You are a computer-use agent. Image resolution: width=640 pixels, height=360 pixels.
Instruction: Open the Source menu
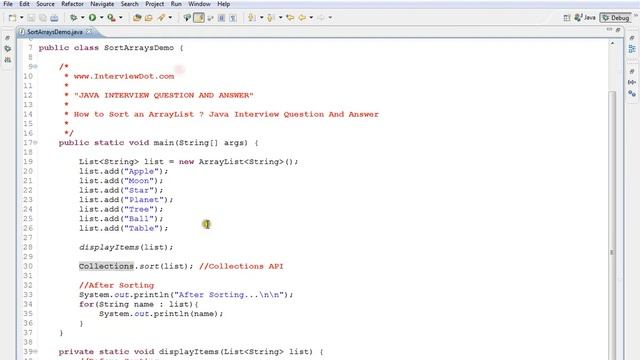tap(45, 4)
